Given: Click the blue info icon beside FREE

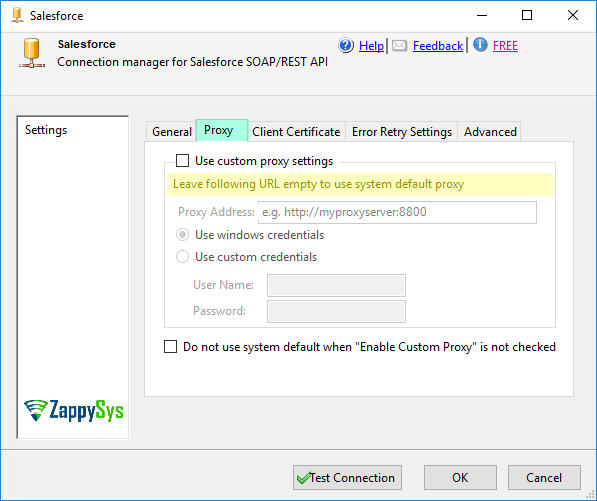Looking at the screenshot, I should click(x=480, y=45).
